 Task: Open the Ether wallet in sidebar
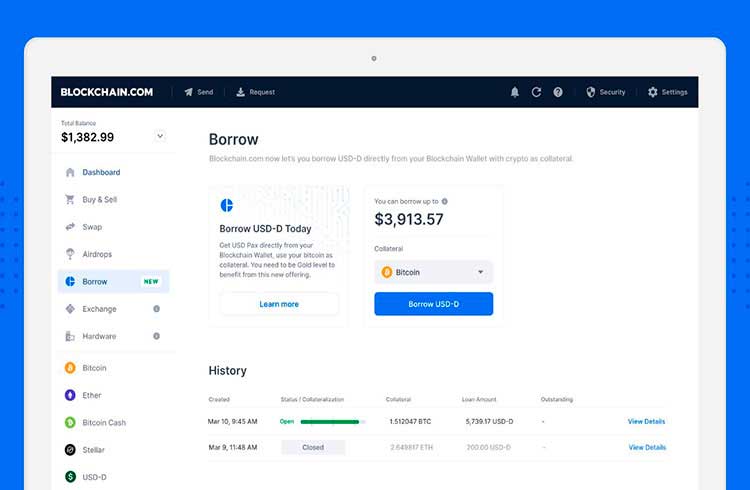(92, 395)
